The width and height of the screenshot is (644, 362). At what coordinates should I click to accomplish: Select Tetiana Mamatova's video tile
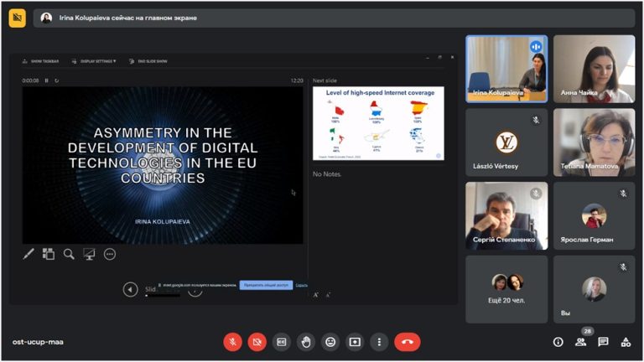(594, 142)
